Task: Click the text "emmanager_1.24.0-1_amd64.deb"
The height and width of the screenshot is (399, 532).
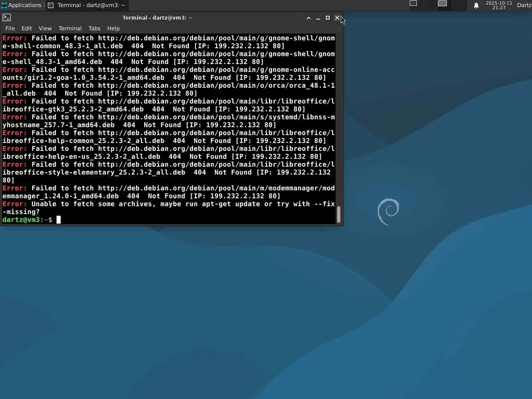Action: coord(61,196)
